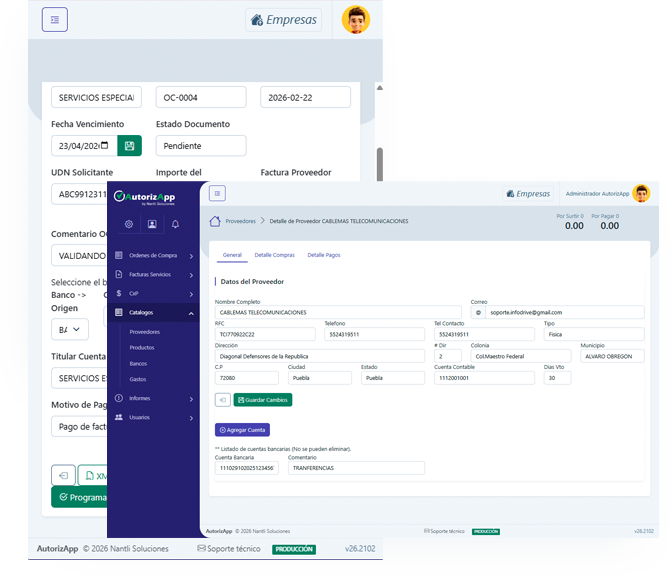Save the Fecha Vencimiento date with green icon
This screenshot has width=671, height=576.
pyautogui.click(x=129, y=146)
